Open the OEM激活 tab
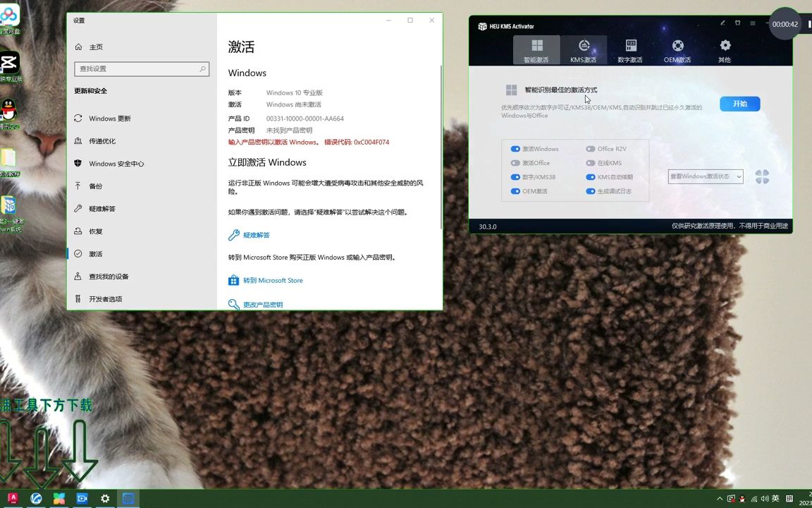 (677, 50)
